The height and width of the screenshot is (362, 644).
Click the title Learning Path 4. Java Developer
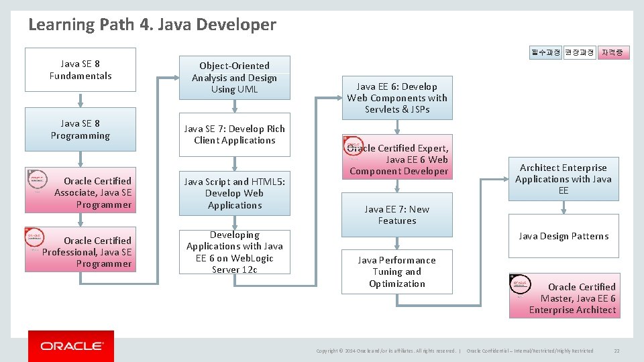click(152, 25)
